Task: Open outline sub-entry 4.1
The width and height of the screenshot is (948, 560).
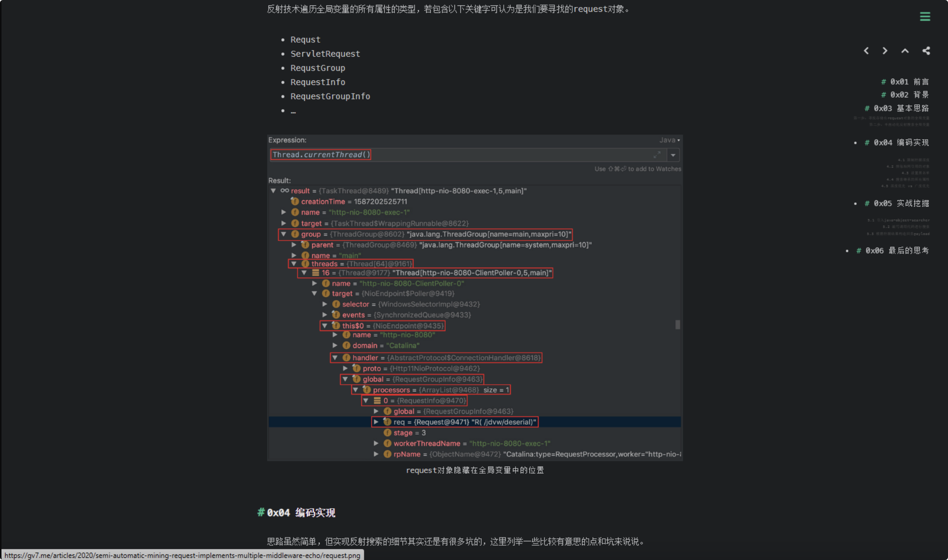Action: tap(913, 160)
